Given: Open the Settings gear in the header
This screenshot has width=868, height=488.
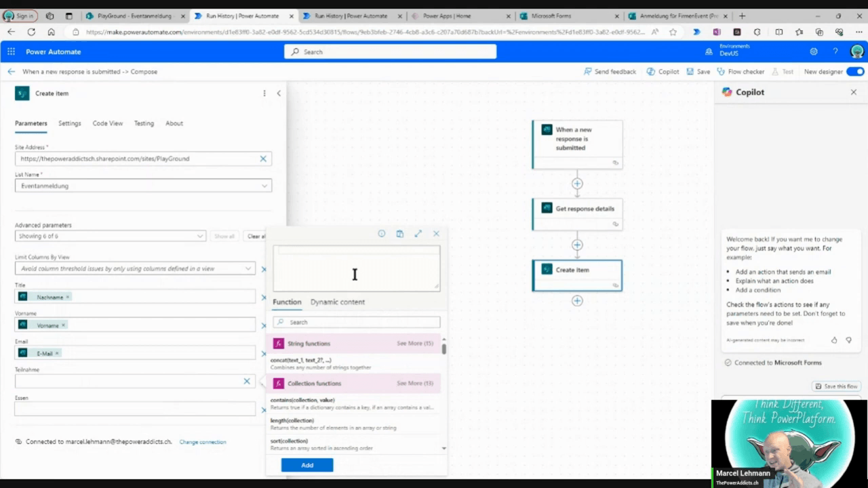Looking at the screenshot, I should 814,52.
